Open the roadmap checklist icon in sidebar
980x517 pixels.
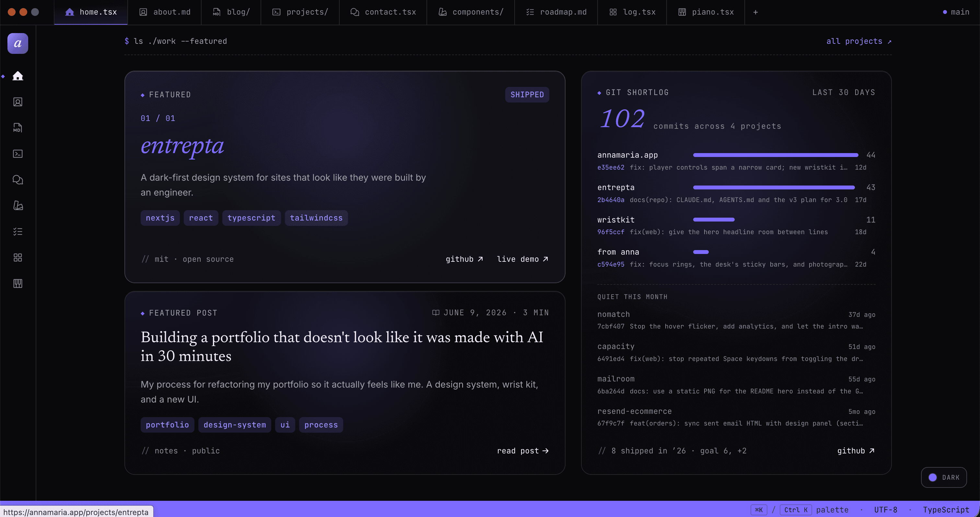17,231
